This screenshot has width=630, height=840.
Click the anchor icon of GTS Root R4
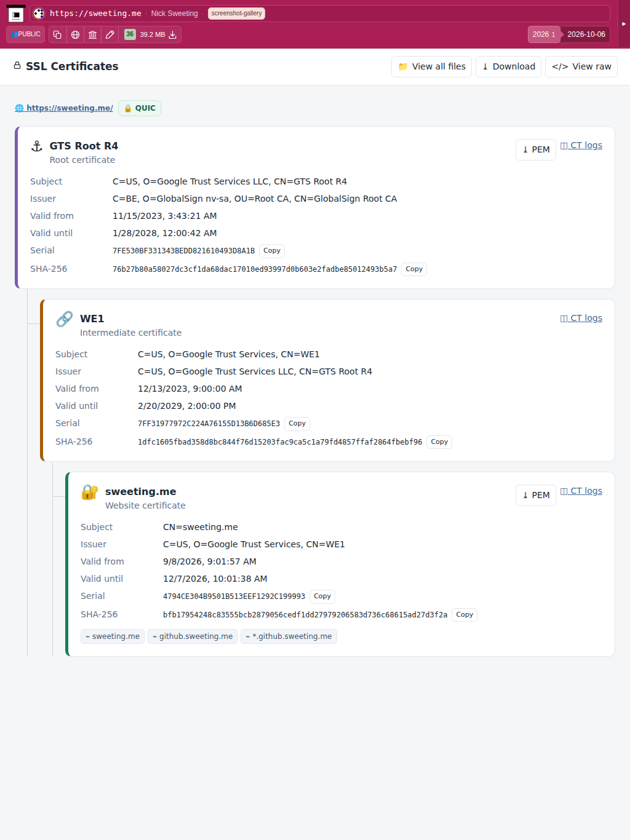coord(37,146)
